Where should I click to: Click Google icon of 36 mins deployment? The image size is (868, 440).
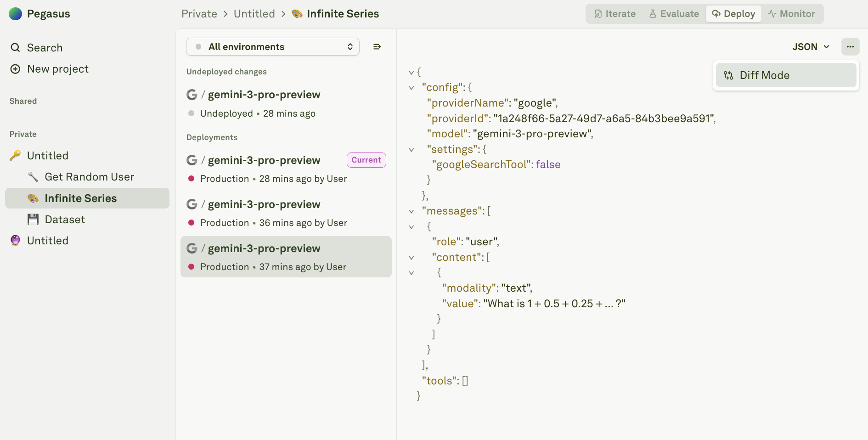[x=192, y=204]
